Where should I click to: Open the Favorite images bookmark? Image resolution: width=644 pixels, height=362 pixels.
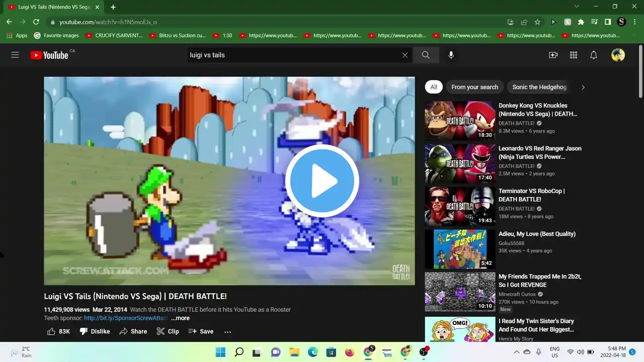56,36
